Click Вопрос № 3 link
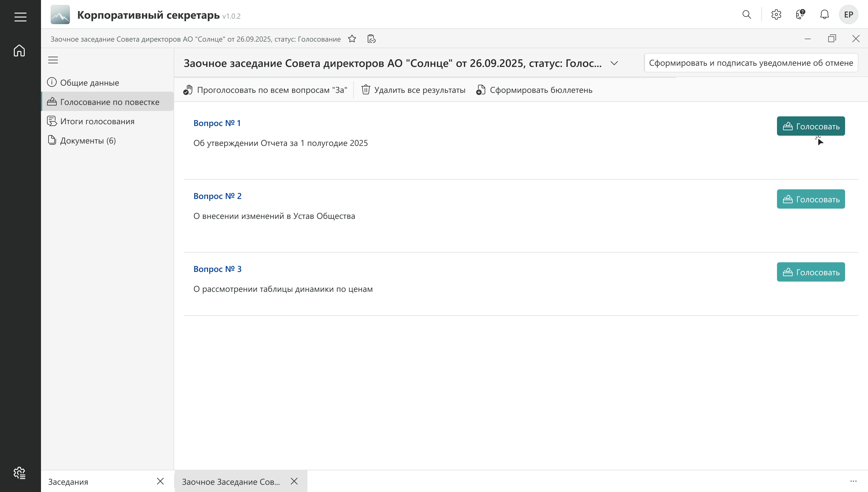 [218, 269]
